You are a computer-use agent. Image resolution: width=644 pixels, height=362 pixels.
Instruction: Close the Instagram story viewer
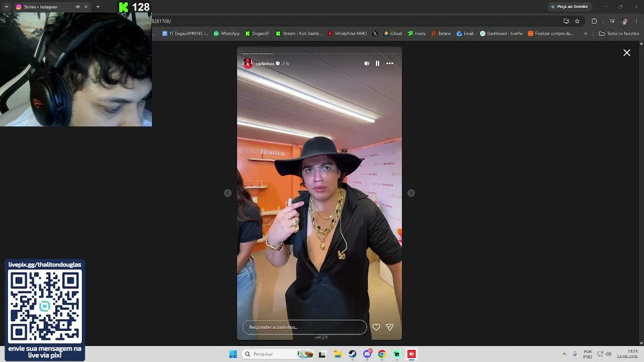[627, 53]
